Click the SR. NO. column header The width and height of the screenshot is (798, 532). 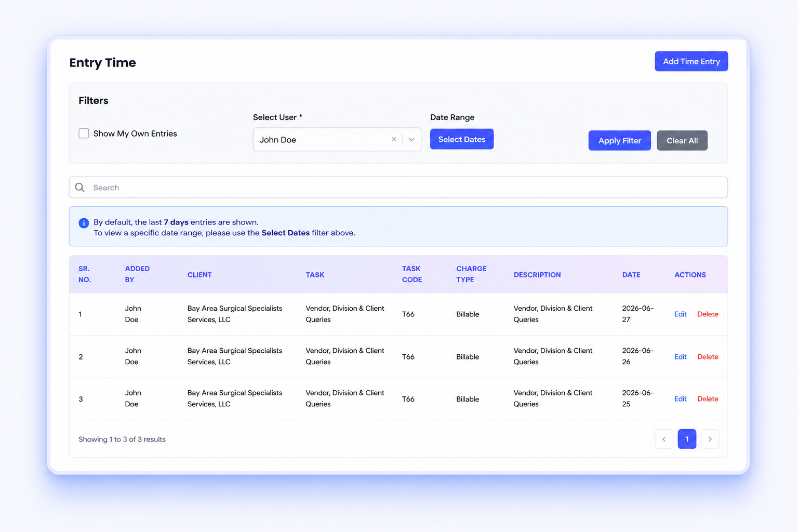tap(85, 274)
